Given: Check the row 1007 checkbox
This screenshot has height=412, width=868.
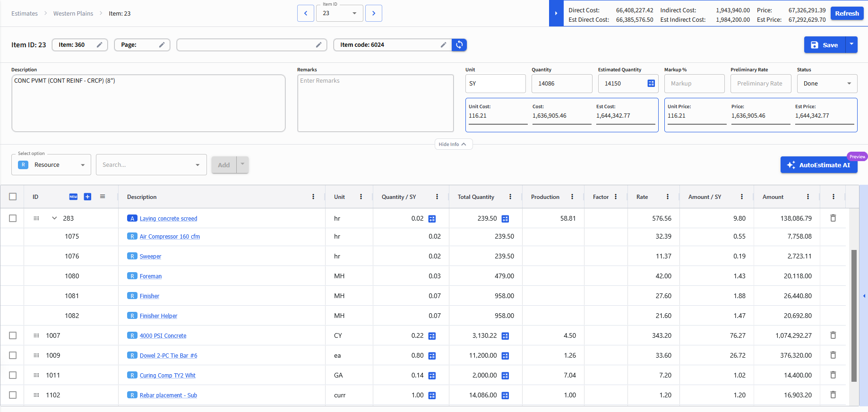Looking at the screenshot, I should coord(13,335).
